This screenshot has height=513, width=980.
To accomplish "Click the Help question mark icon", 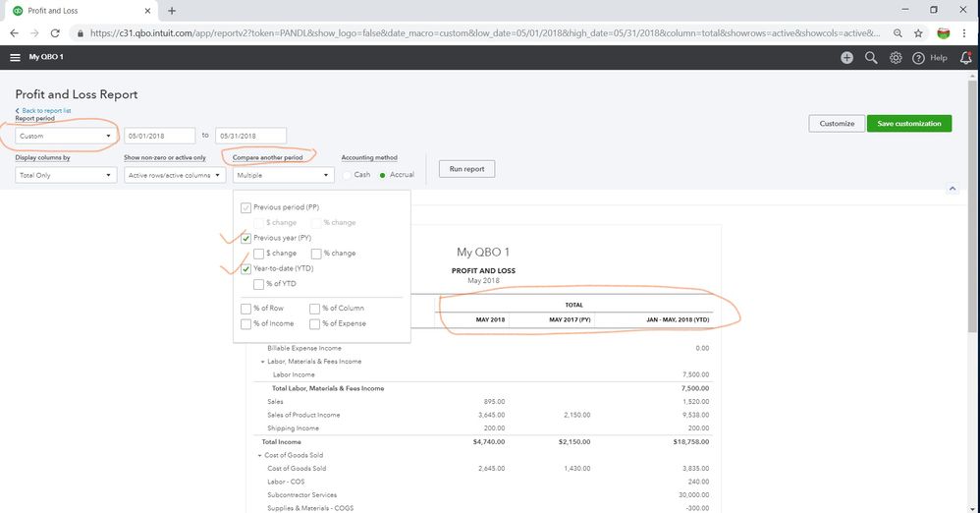I will (919, 58).
